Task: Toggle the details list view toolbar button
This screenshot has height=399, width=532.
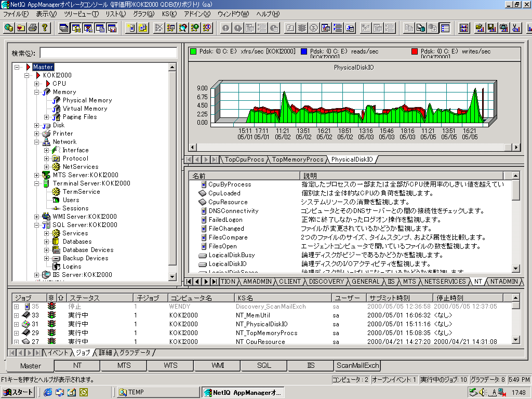Action: [445, 28]
